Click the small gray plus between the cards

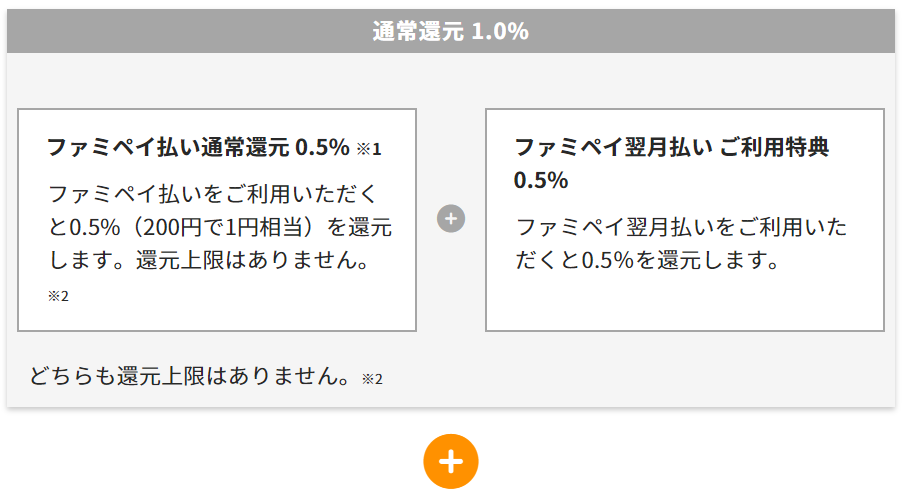451,218
